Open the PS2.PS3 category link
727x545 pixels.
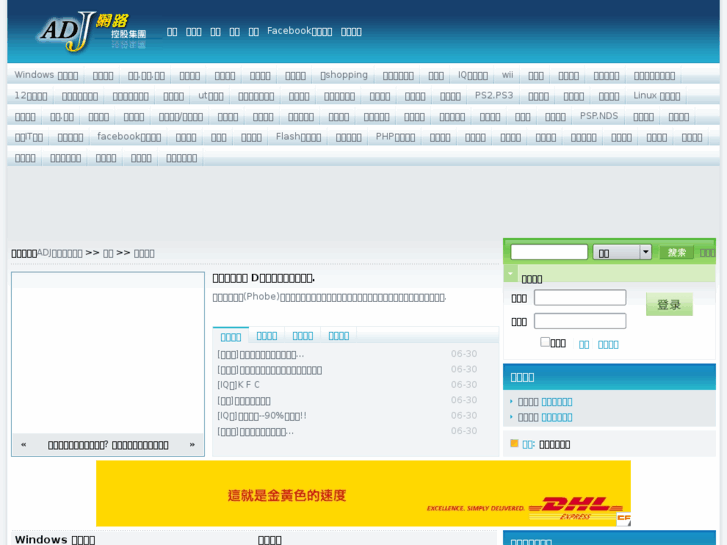tap(494, 96)
